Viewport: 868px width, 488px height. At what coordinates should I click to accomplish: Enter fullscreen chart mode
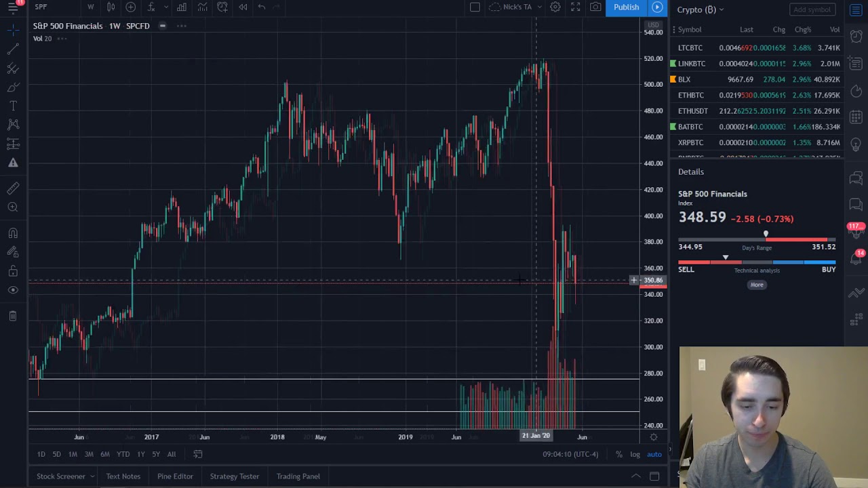[x=575, y=7]
